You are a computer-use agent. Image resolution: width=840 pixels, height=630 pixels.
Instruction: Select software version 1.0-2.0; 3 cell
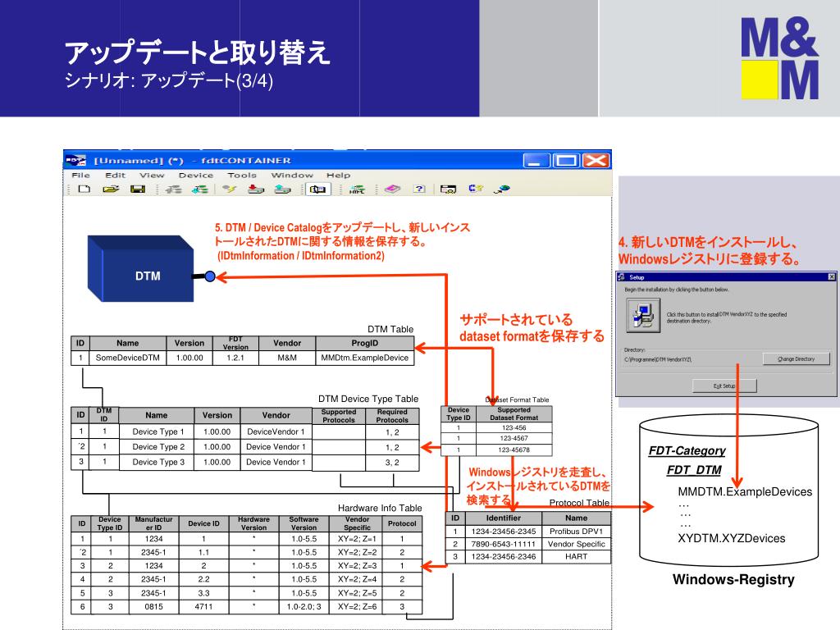click(304, 607)
